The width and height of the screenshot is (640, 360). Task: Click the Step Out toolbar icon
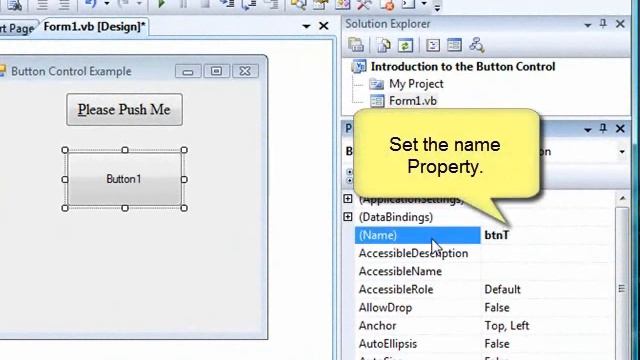pos(271,4)
